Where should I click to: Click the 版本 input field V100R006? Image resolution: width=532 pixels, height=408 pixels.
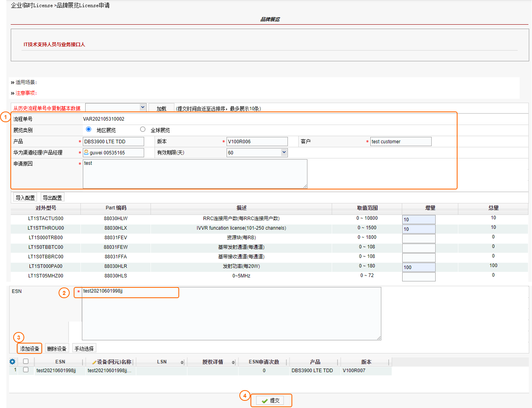pyautogui.click(x=257, y=141)
